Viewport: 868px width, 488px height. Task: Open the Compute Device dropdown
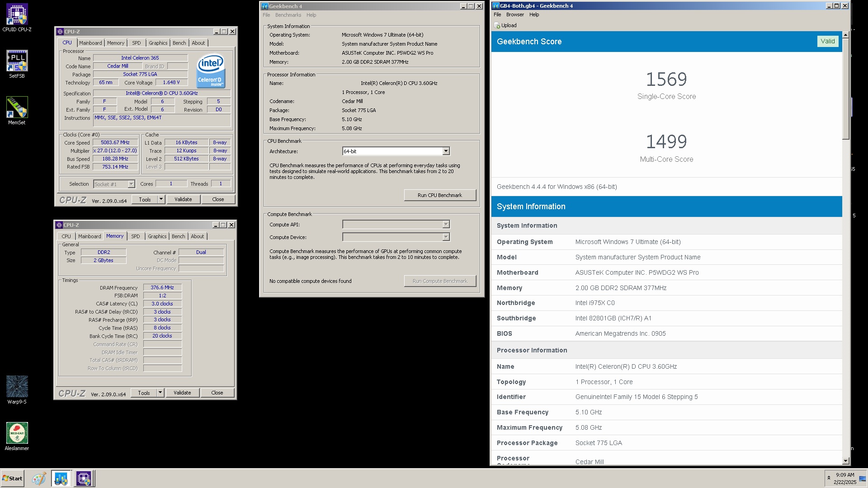[x=396, y=237]
